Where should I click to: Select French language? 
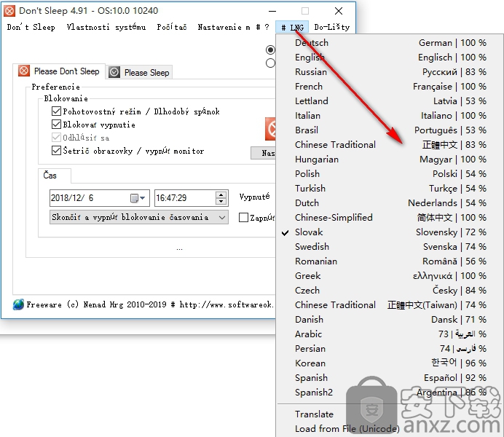[x=390, y=87]
